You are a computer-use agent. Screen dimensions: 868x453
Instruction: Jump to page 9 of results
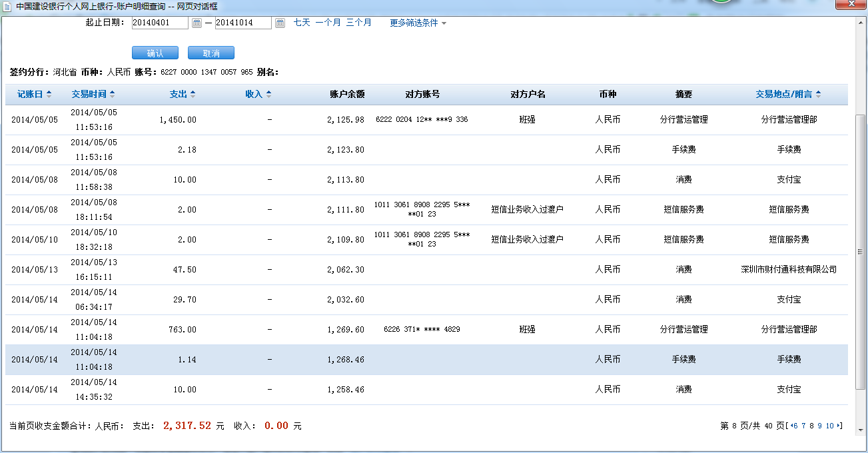[820, 426]
